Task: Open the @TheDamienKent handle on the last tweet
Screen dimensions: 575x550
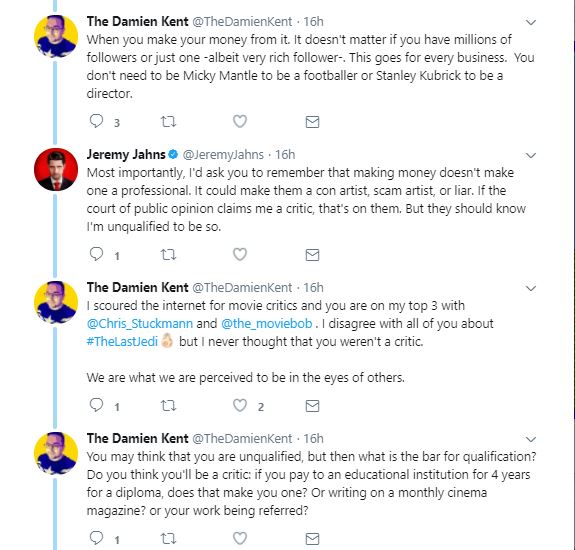Action: coord(242,438)
